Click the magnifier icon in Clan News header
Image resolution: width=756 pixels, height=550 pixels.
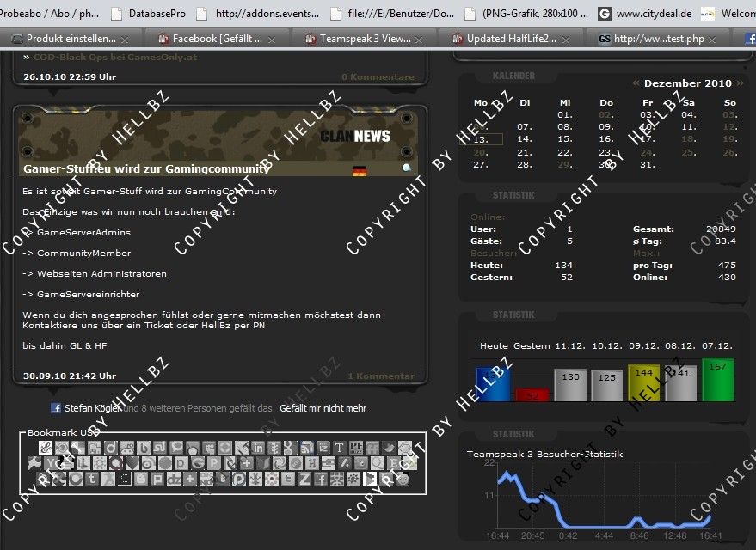click(x=407, y=168)
